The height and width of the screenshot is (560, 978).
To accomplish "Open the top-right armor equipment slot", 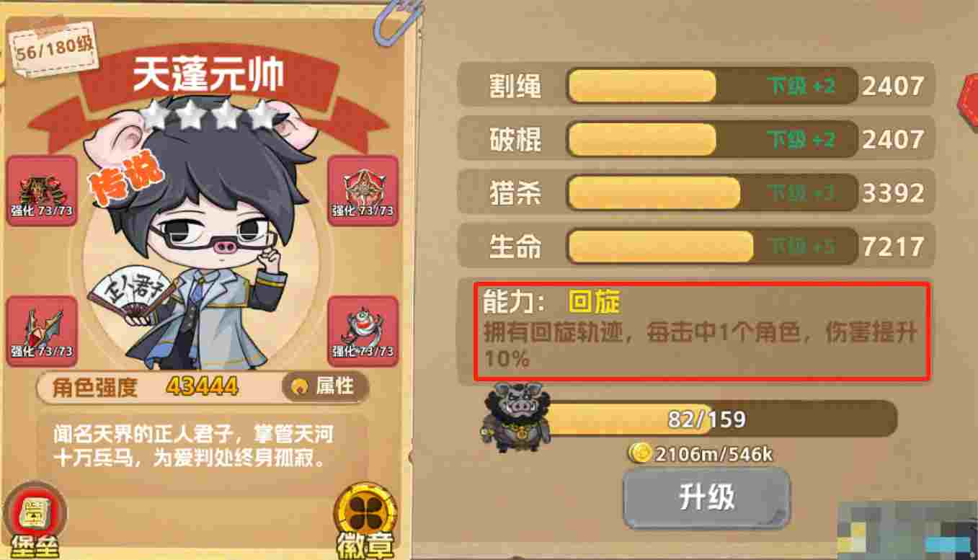I will (363, 188).
